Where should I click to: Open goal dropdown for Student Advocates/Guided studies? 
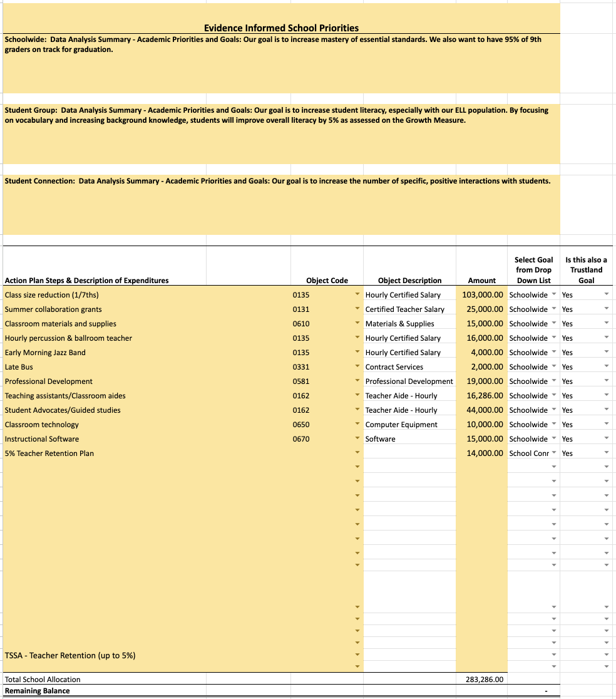pos(554,409)
